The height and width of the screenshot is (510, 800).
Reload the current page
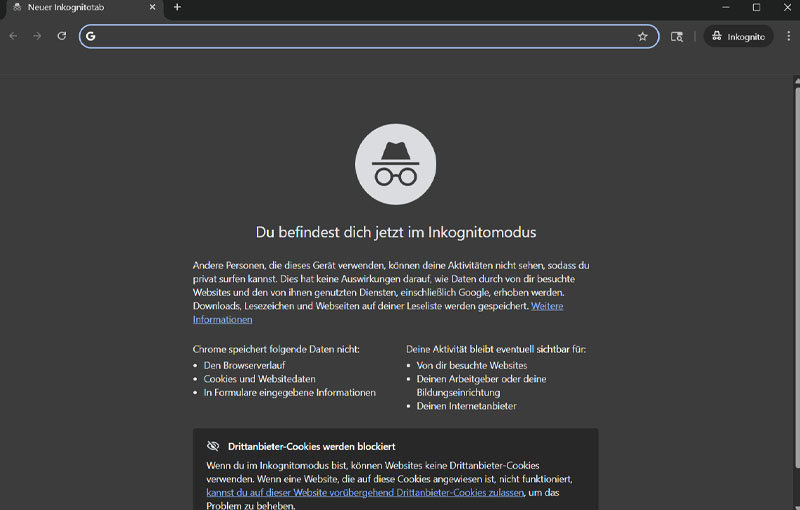[62, 36]
